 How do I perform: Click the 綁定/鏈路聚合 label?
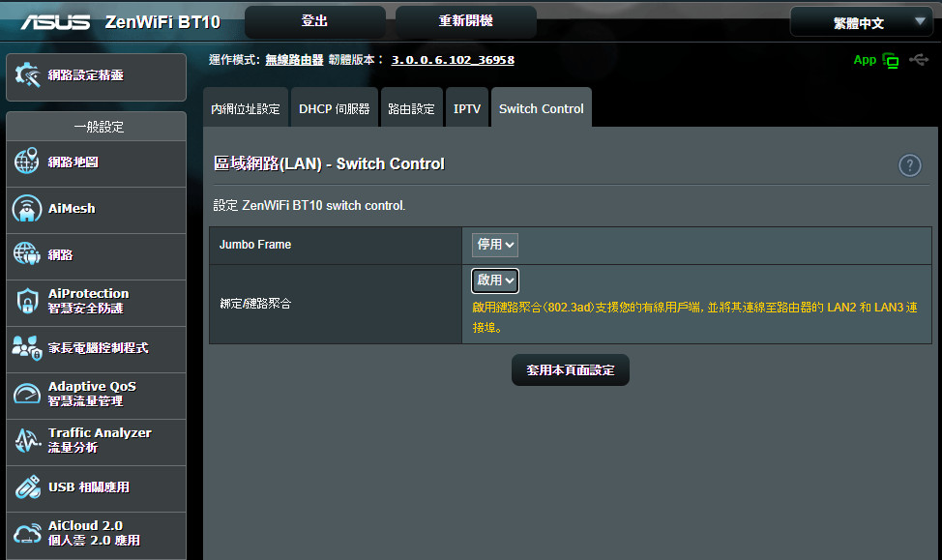click(255, 304)
